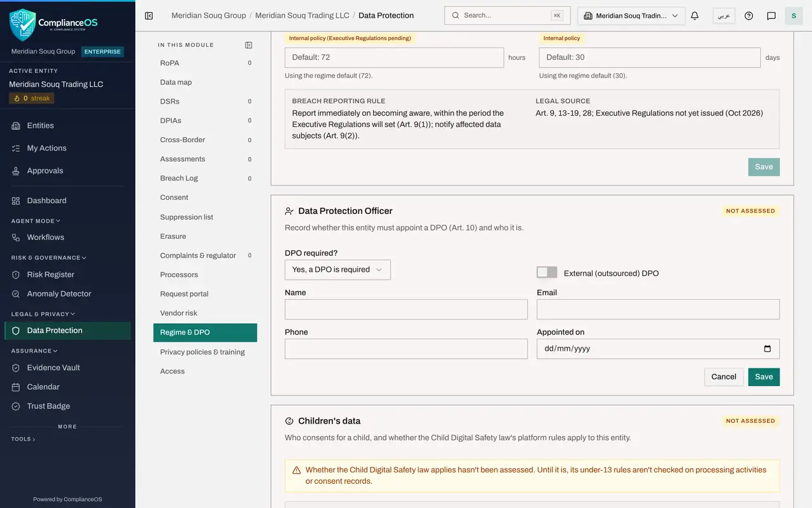Collapse the Legal & Privacy section
This screenshot has height=508, width=812.
[x=43, y=314]
